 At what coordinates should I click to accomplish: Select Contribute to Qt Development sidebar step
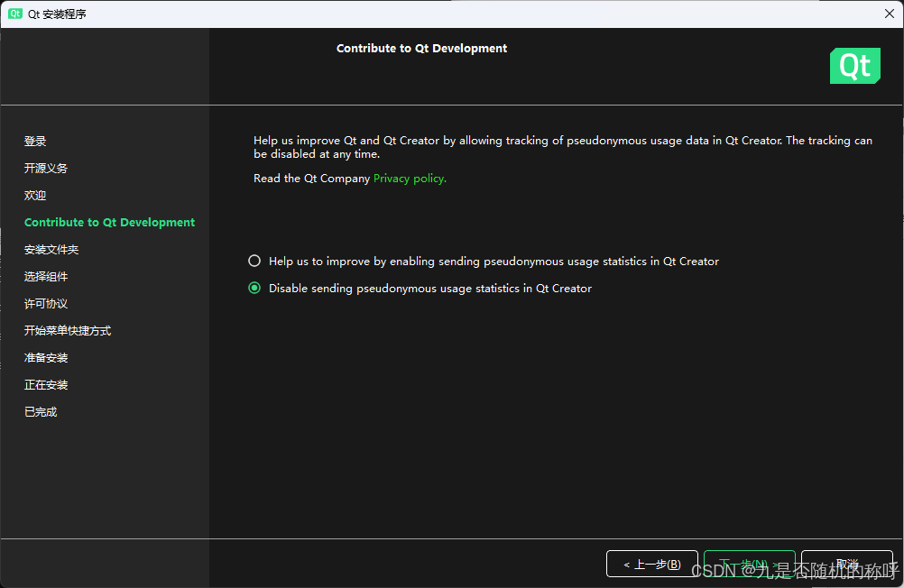pos(109,223)
